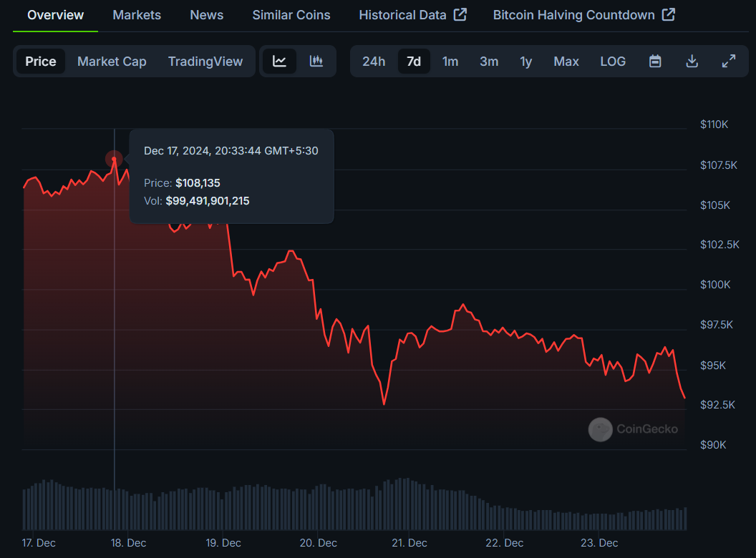Image resolution: width=756 pixels, height=558 pixels.
Task: Download chart data with download icon
Action: (692, 62)
